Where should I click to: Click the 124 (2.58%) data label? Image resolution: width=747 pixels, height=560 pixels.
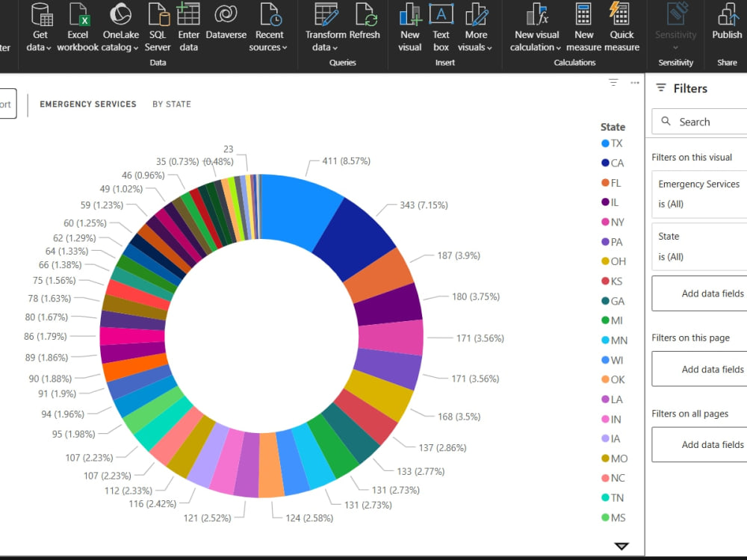309,518
